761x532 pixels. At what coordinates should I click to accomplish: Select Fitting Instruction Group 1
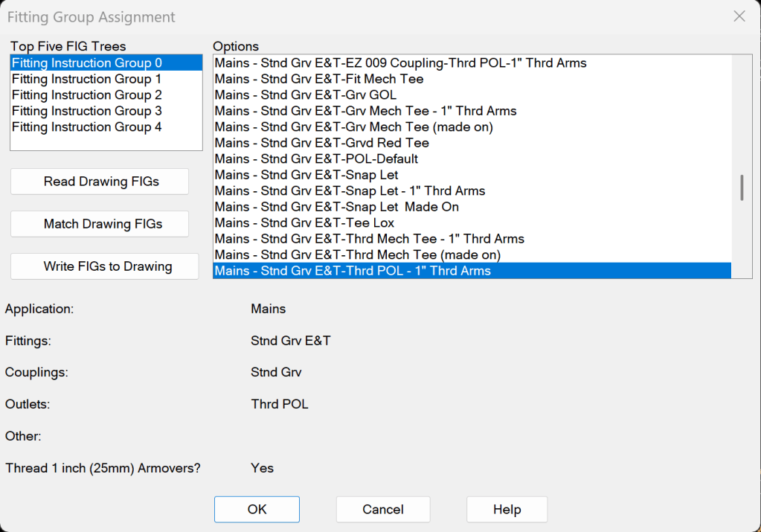pyautogui.click(x=106, y=79)
